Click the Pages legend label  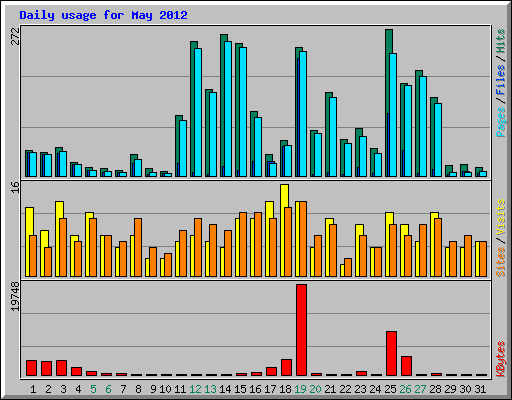[x=500, y=122]
